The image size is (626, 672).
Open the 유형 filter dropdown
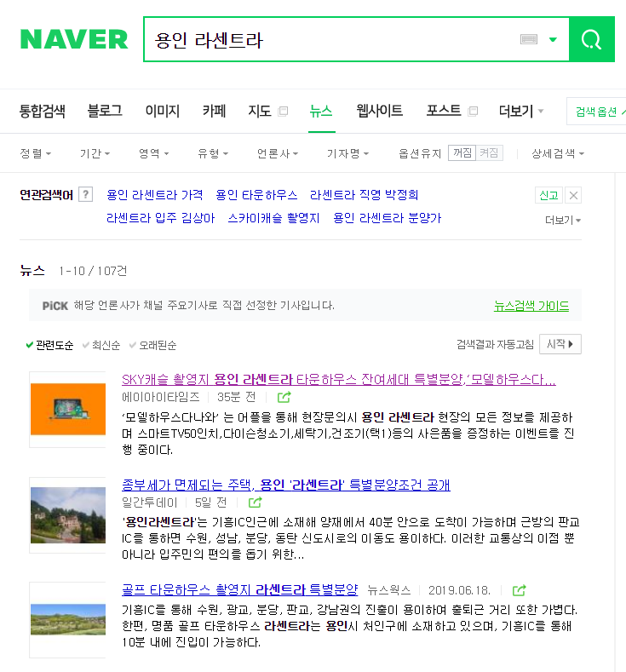coord(213,153)
